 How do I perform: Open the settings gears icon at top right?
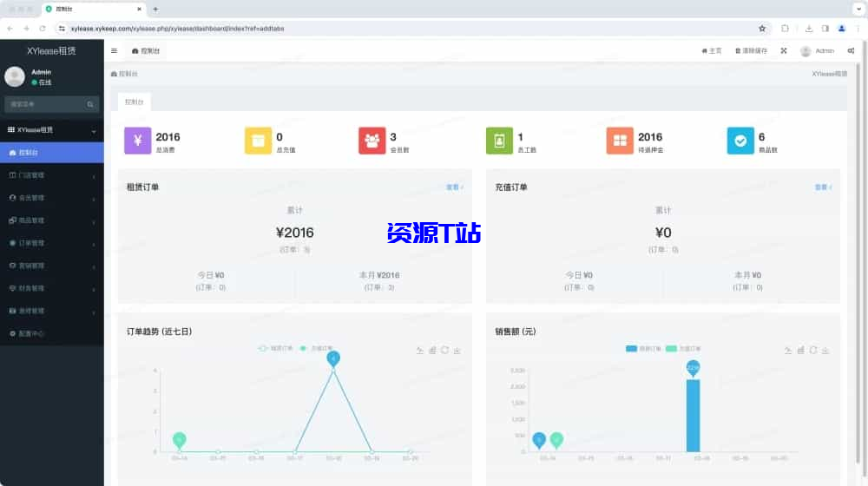(x=851, y=51)
